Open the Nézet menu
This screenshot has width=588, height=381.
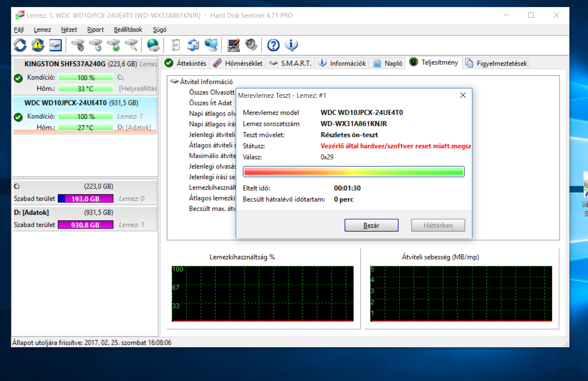(69, 30)
